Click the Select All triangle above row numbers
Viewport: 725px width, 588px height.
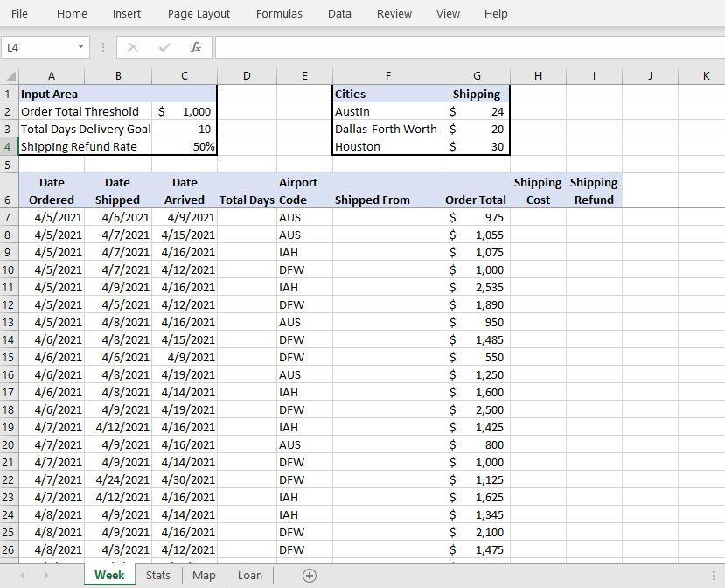tap(12, 75)
